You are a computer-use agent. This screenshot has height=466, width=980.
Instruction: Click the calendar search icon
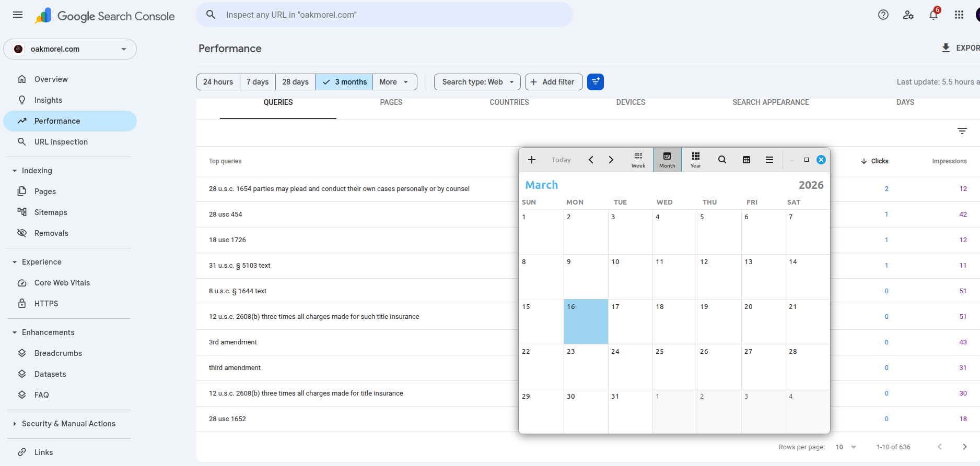click(721, 160)
